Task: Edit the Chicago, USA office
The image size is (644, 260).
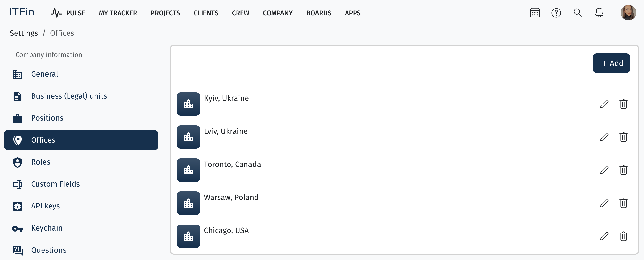Action: click(x=604, y=236)
